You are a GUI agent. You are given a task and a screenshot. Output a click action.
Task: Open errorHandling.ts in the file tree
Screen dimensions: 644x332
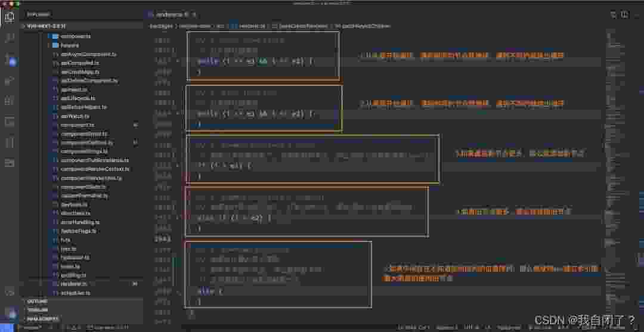80,222
